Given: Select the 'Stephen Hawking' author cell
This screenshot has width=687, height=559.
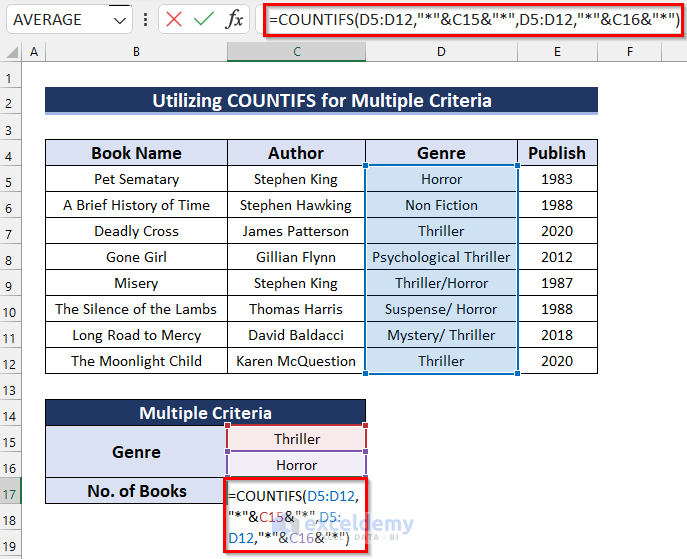Looking at the screenshot, I should point(296,205).
